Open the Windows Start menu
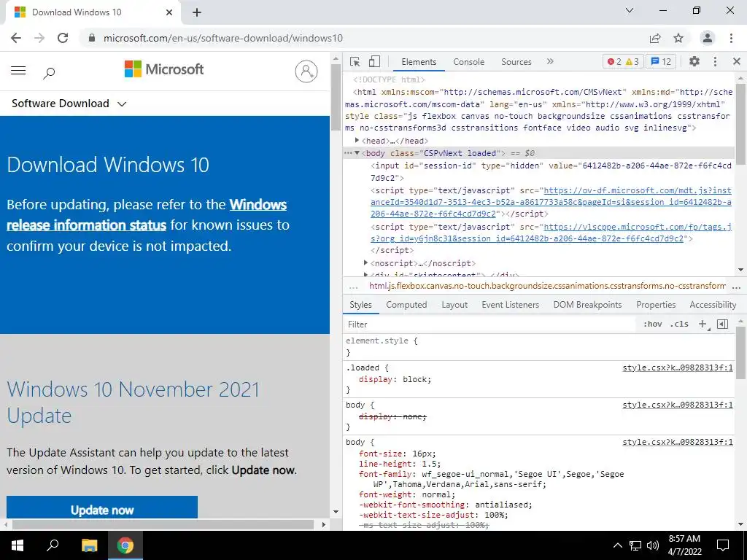Image resolution: width=747 pixels, height=560 pixels. point(18,545)
